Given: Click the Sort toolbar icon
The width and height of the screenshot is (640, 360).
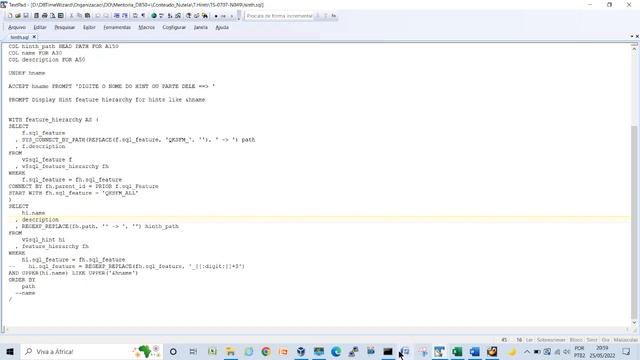Looking at the screenshot, I should (x=170, y=16).
